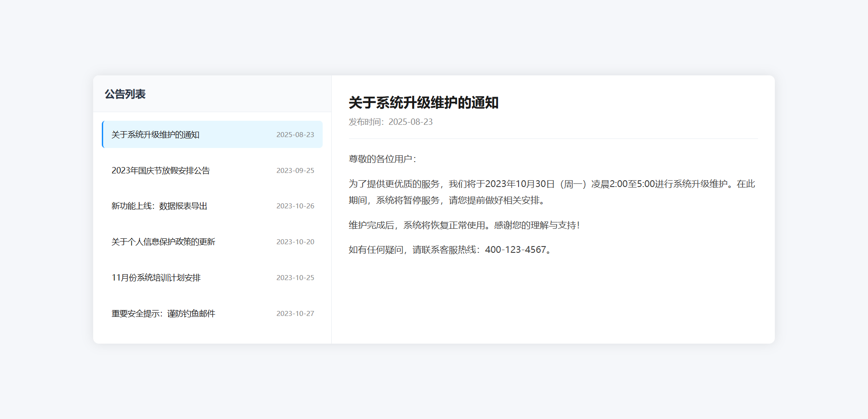Open the 11月份系统培训计划安排 announcement
868x419 pixels.
156,278
